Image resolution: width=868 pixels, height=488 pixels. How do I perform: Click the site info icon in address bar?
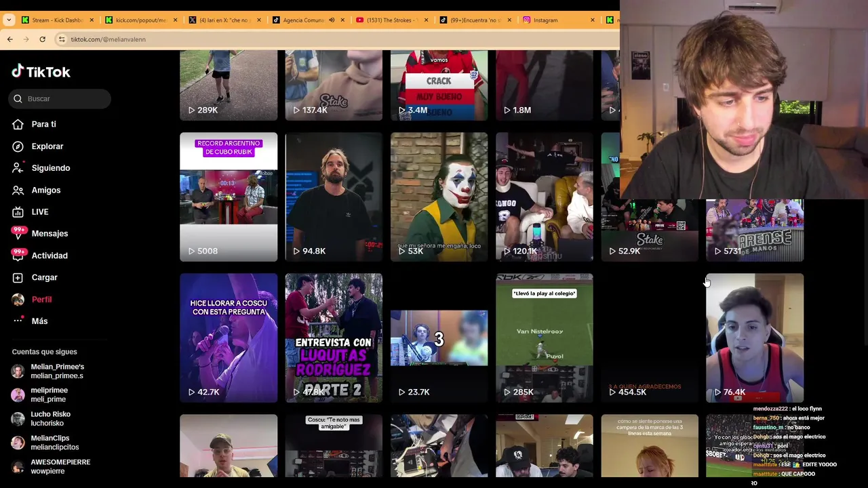point(62,39)
